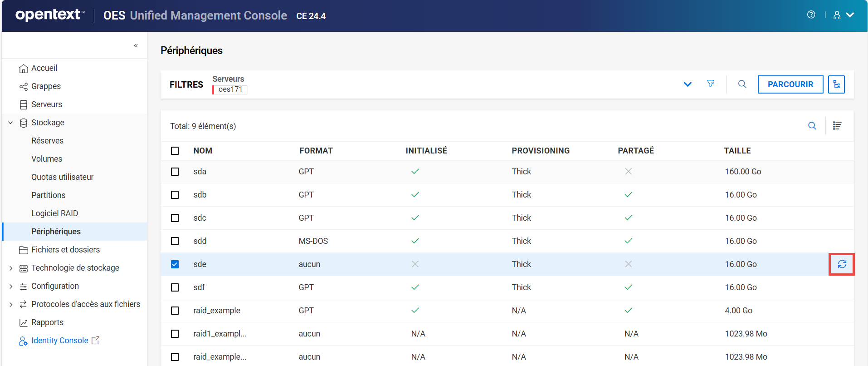Click the PARCOURIR button
Screen dimensions: 868x366
tap(790, 84)
